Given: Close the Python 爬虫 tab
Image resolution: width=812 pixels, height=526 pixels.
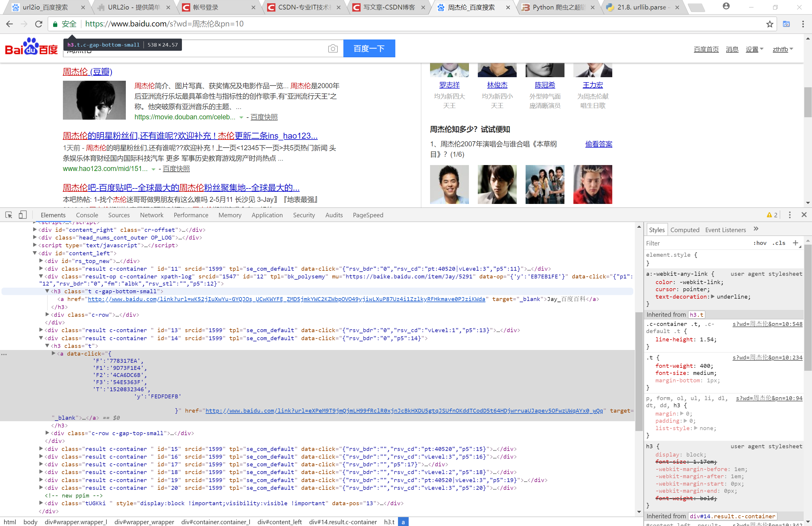Looking at the screenshot, I should point(593,7).
